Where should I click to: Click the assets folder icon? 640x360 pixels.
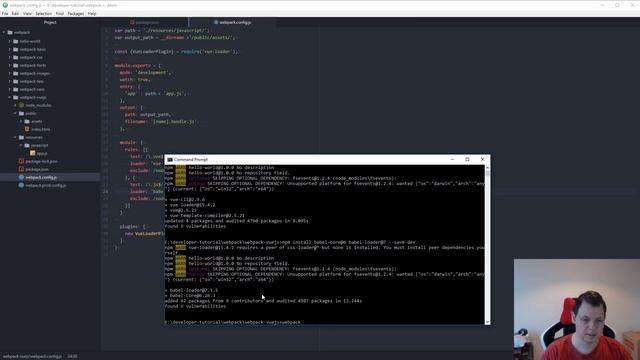click(27, 121)
